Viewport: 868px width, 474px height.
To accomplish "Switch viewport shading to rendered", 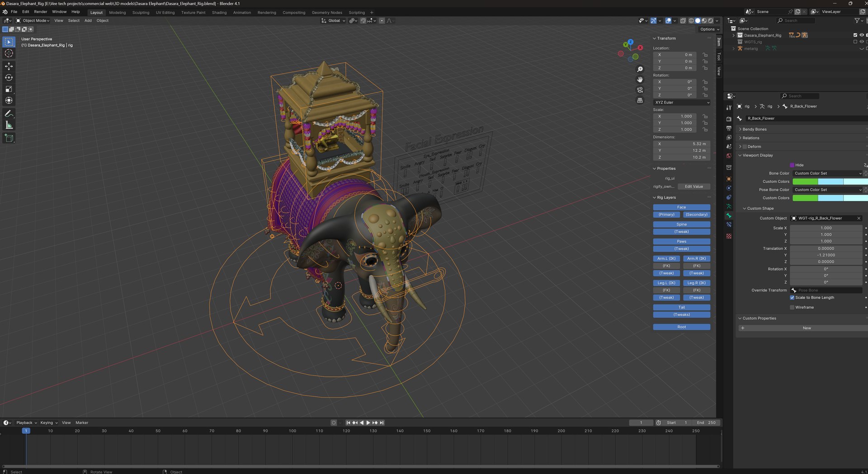I will (710, 20).
